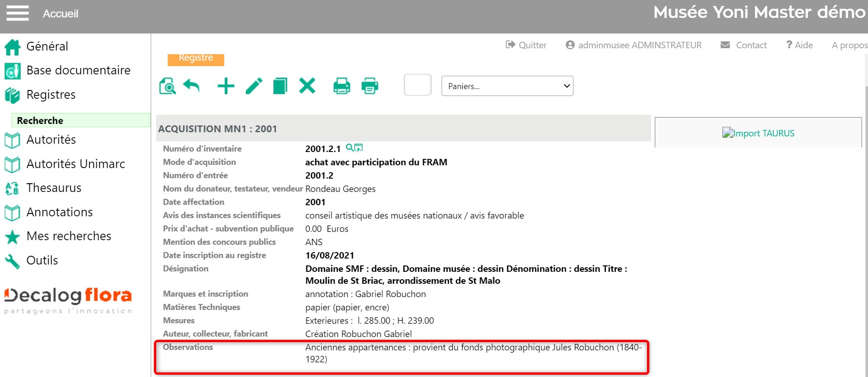
Task: Open Base documentaire in the sidebar
Action: coord(78,70)
